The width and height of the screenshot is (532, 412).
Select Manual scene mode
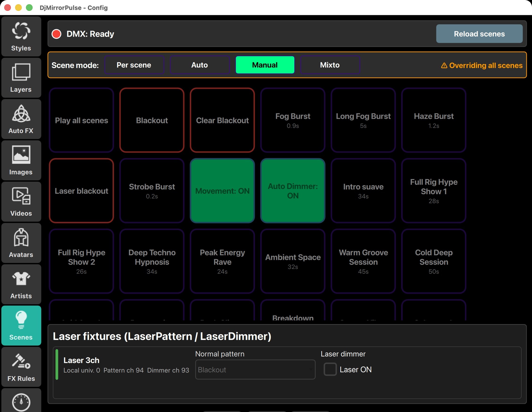(x=265, y=65)
